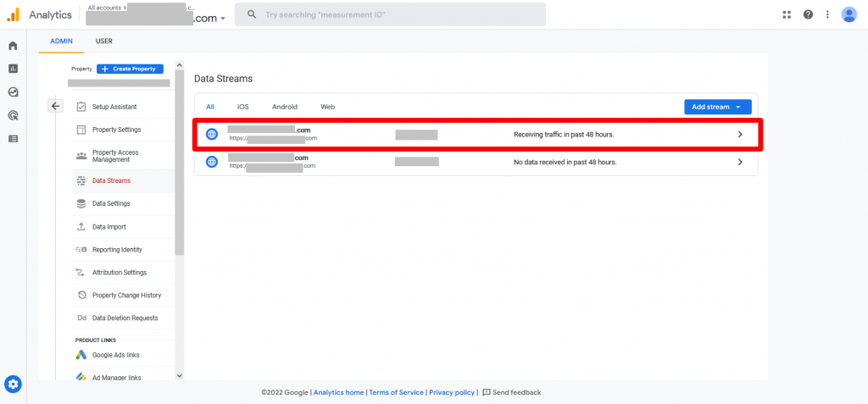Click the Ad Manager links logo icon
This screenshot has width=868, height=404.
click(x=81, y=378)
